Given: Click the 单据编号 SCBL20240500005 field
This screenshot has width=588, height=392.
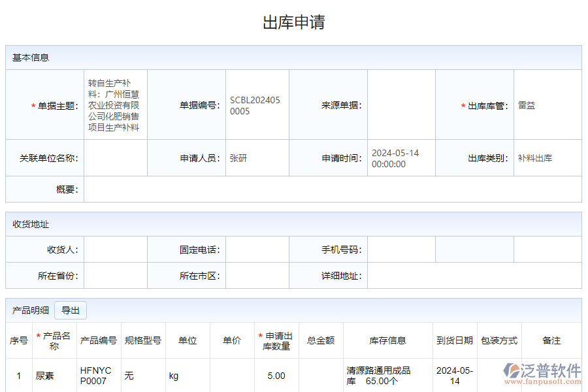Looking at the screenshot, I should pyautogui.click(x=257, y=105).
